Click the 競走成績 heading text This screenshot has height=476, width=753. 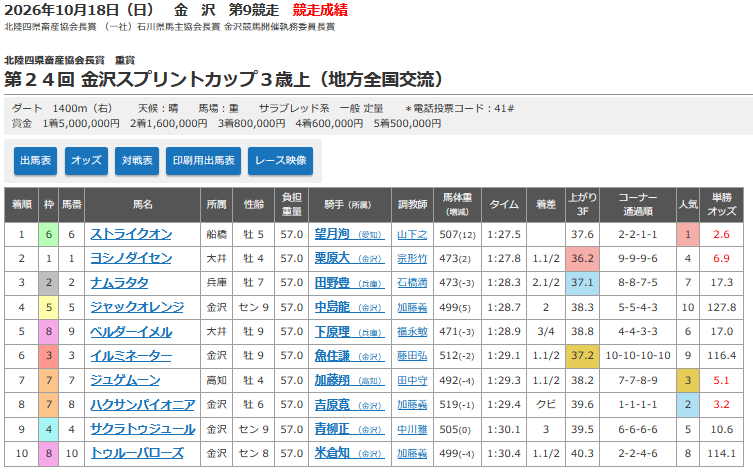pyautogui.click(x=320, y=10)
